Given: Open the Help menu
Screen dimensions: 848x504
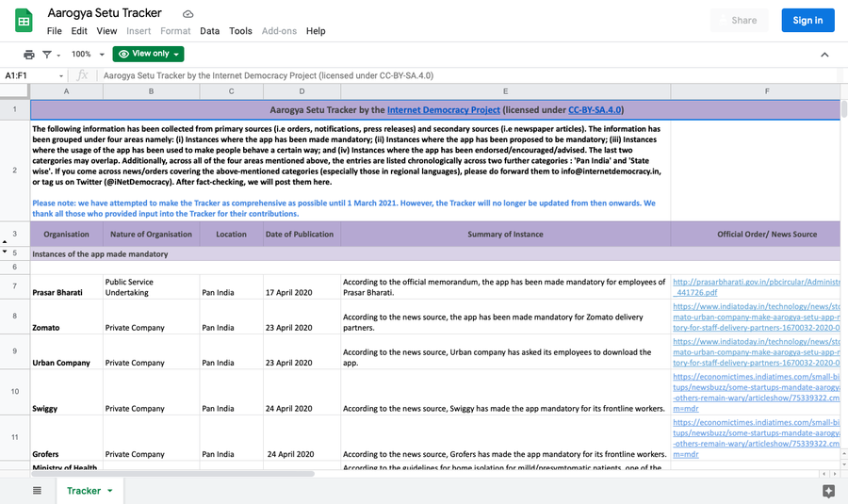Looking at the screenshot, I should click(316, 31).
